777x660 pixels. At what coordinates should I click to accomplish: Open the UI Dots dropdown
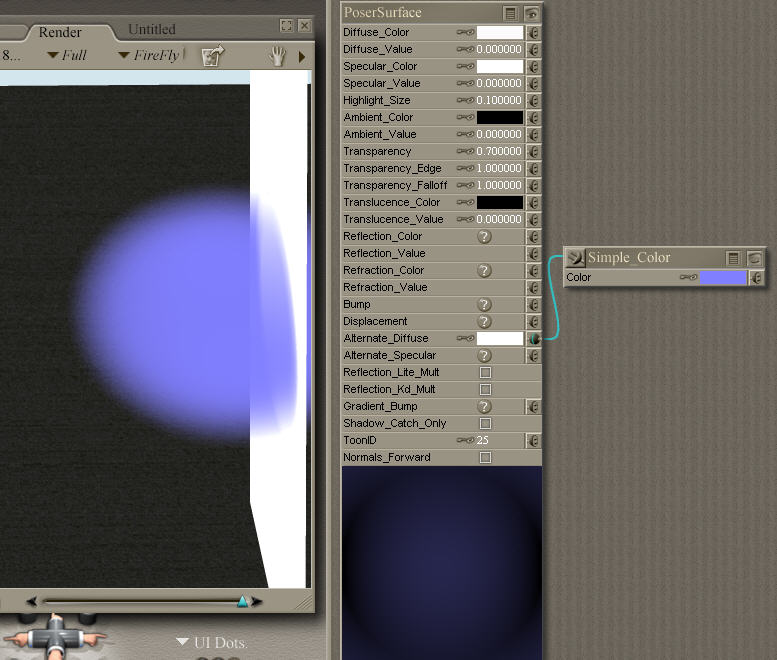pos(212,643)
